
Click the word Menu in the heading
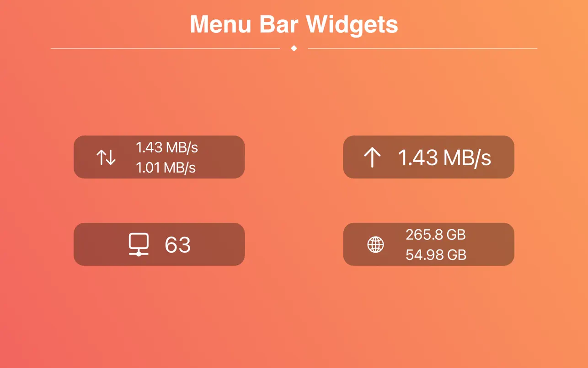(x=220, y=24)
